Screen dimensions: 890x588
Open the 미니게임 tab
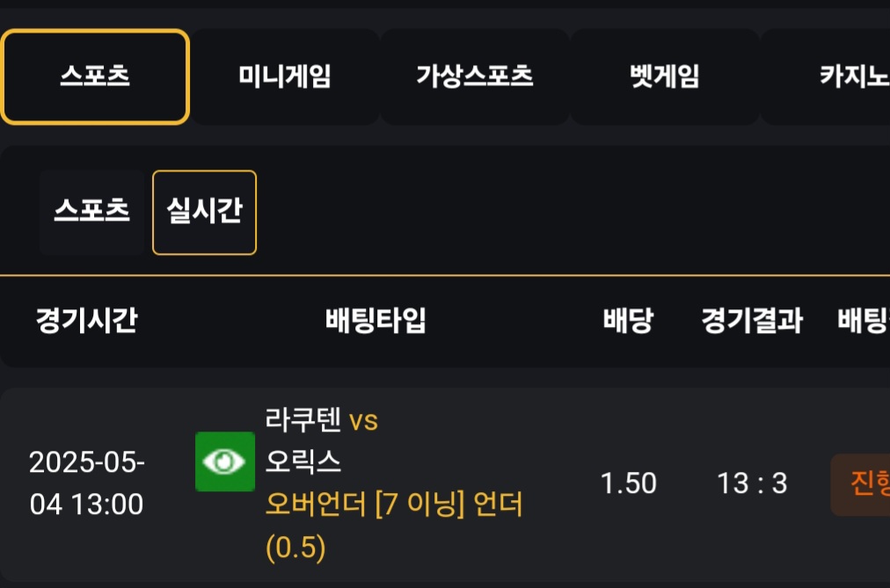tap(285, 76)
